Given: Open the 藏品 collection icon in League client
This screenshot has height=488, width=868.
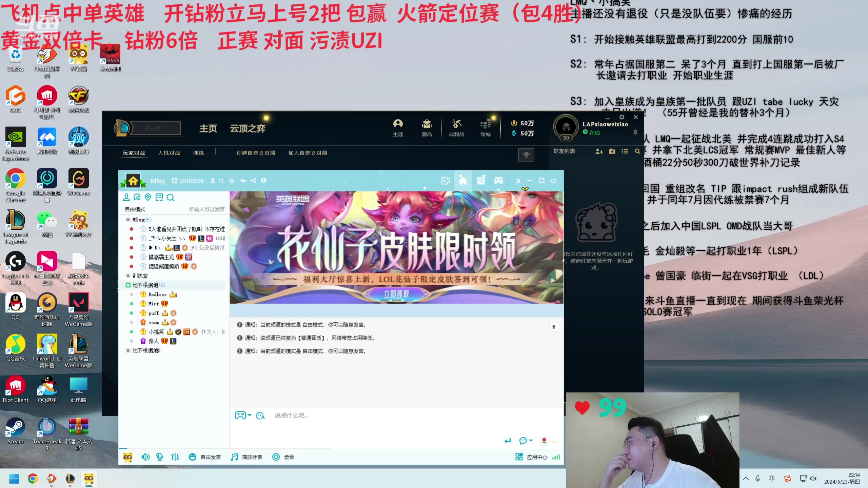Looking at the screenshot, I should tap(427, 128).
